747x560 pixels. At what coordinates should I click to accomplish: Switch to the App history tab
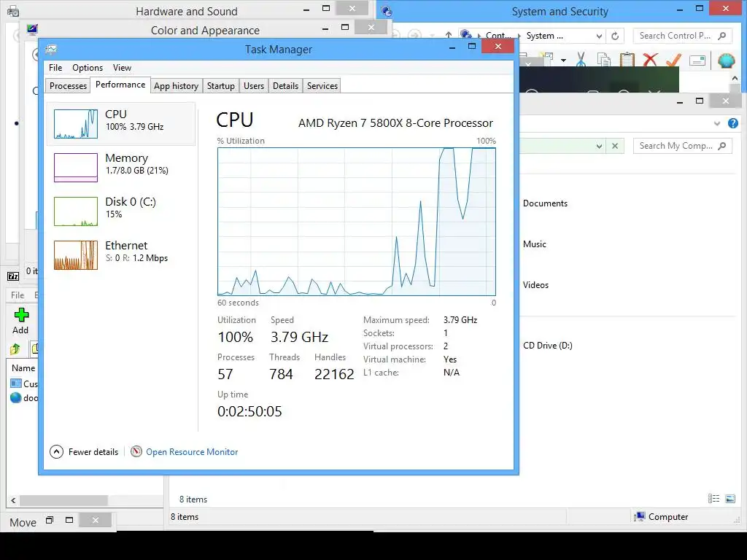tap(176, 86)
